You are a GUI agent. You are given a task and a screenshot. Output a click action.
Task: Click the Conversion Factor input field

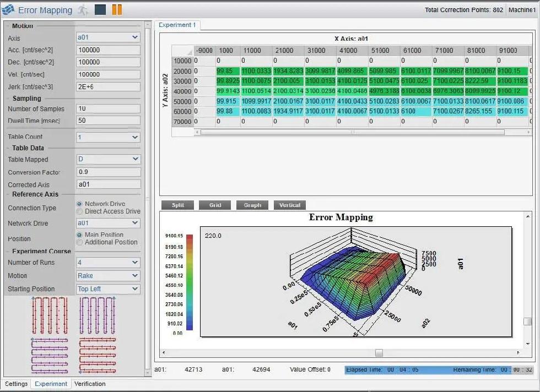tap(108, 172)
